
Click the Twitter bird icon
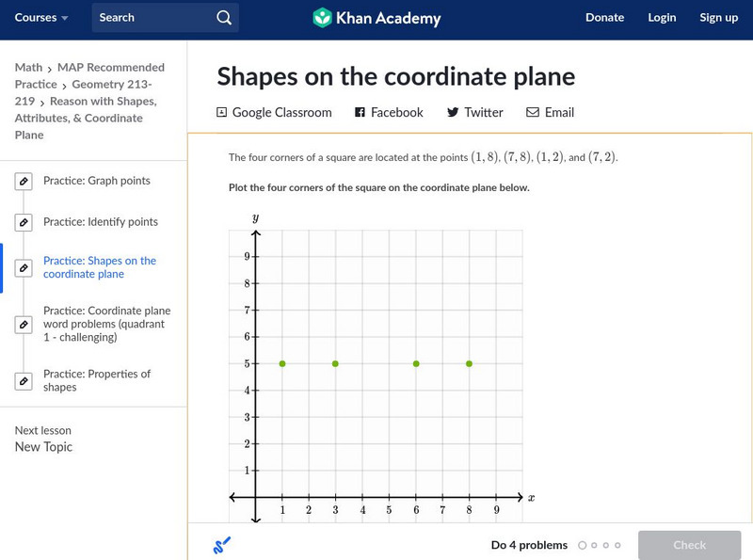tap(453, 112)
